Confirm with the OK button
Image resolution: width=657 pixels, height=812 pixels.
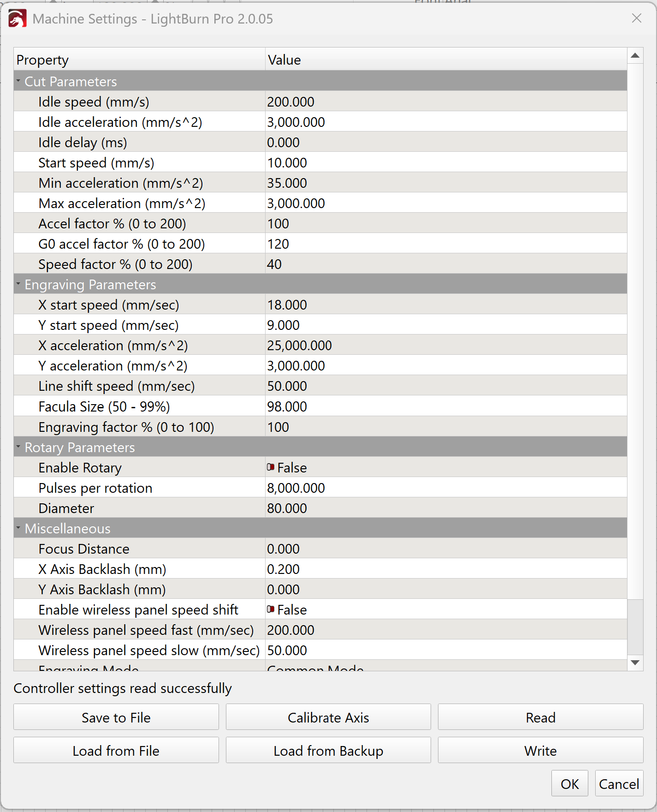click(569, 784)
